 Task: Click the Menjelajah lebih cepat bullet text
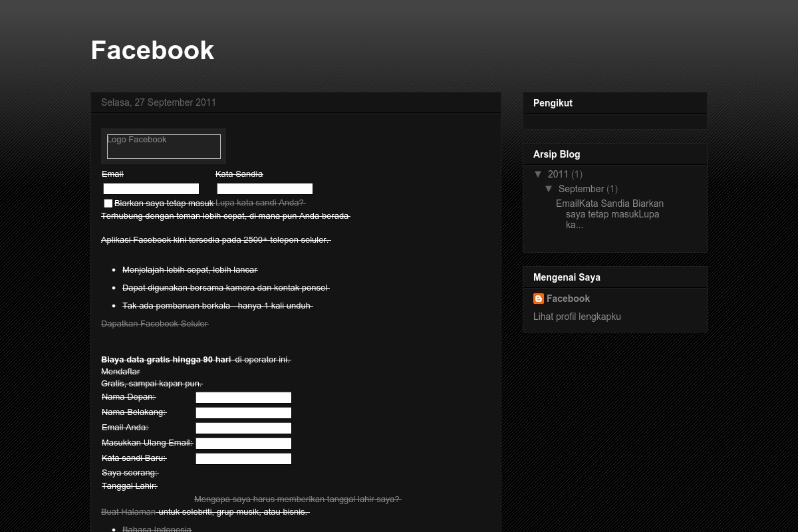(x=190, y=270)
